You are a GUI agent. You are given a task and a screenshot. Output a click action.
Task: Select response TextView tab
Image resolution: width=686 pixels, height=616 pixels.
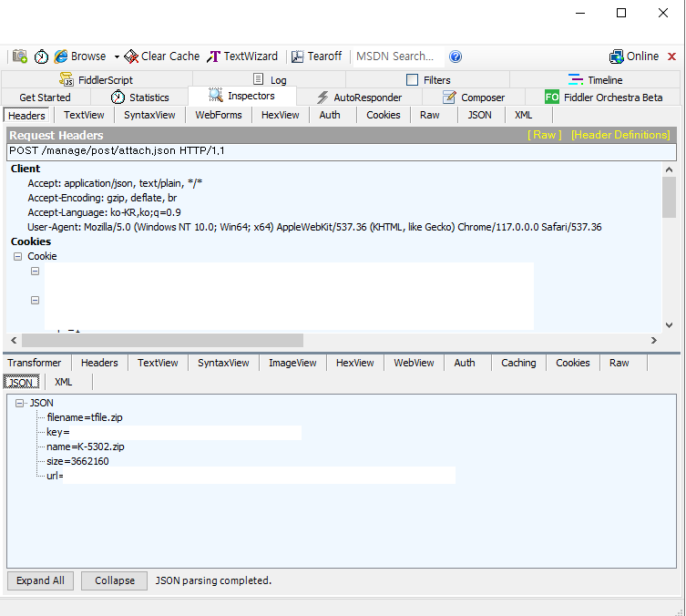click(158, 363)
